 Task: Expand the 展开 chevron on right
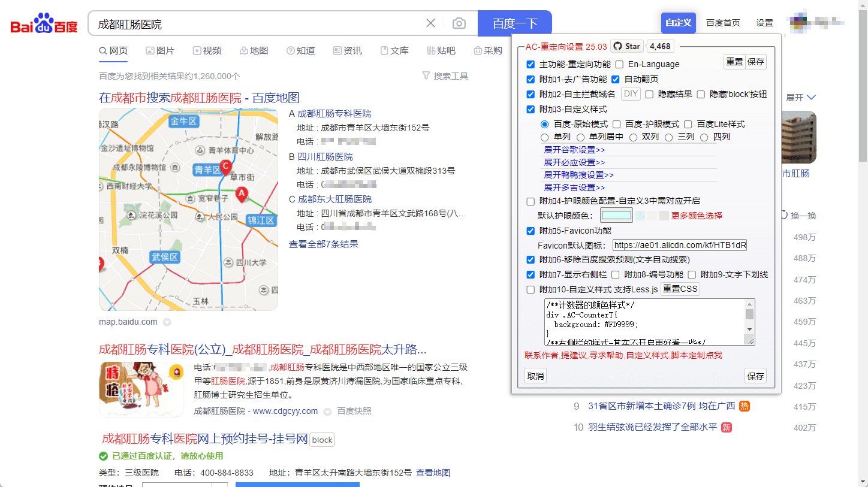(x=811, y=98)
